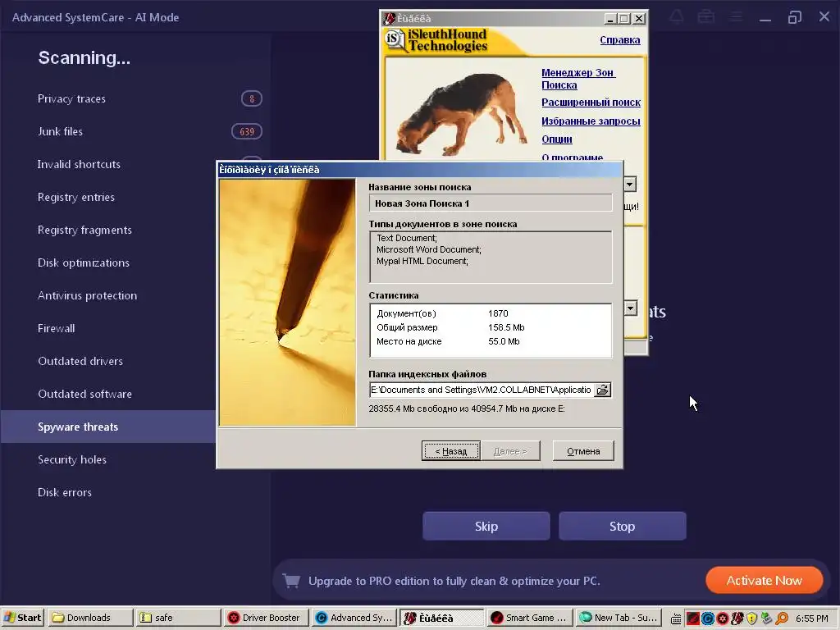Click the search zone name field

click(491, 203)
